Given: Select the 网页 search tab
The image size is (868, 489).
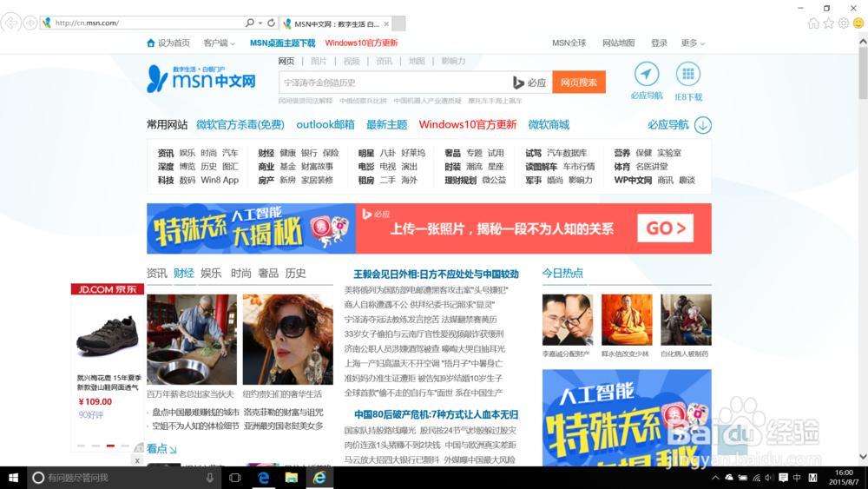Looking at the screenshot, I should click(286, 61).
